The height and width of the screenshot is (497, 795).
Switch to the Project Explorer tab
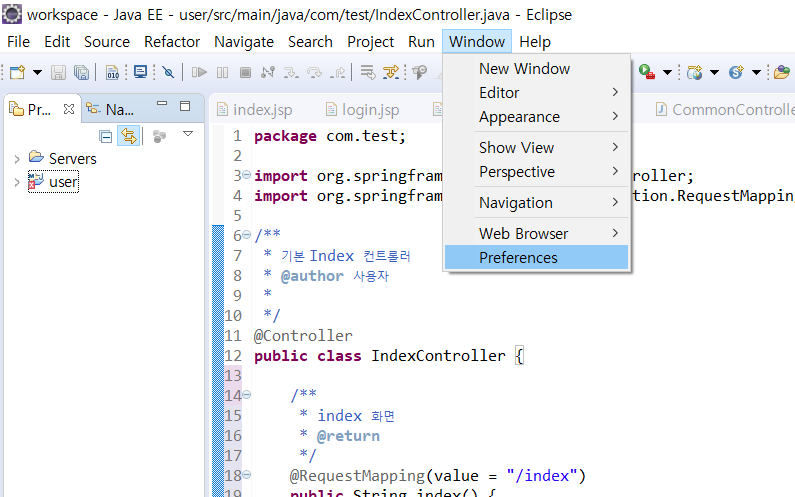[x=30, y=109]
